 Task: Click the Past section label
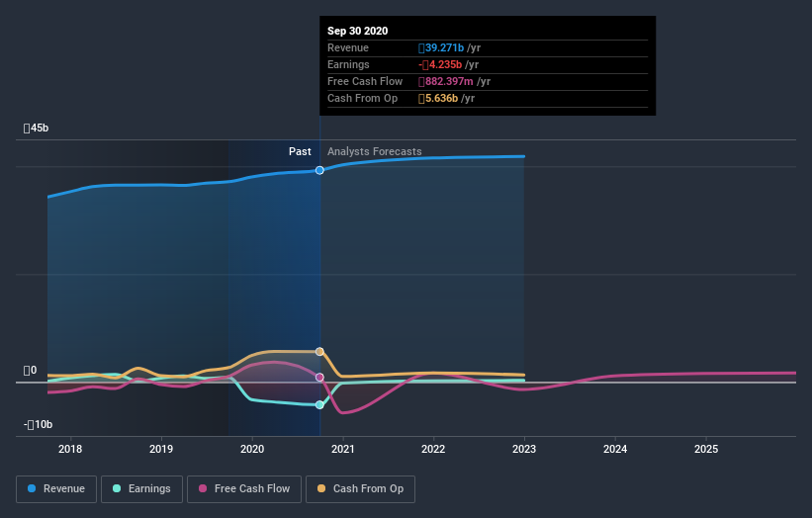(300, 151)
